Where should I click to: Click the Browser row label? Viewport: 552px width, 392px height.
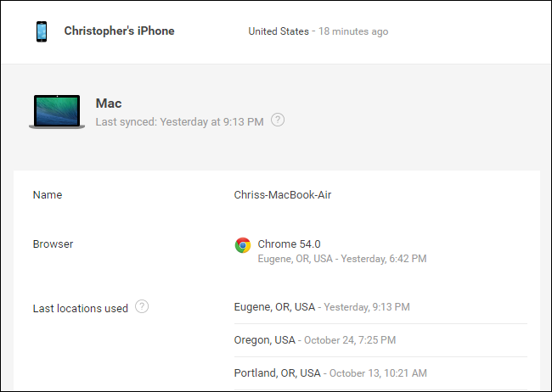coord(53,244)
